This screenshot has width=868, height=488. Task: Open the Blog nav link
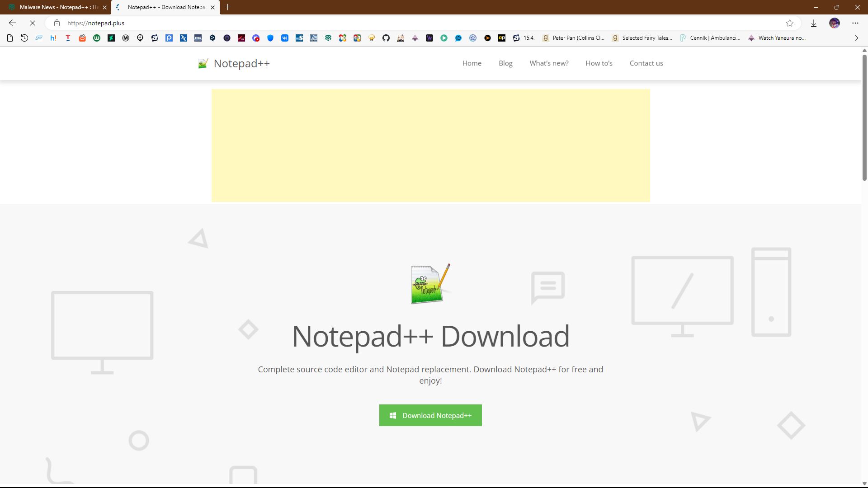pyautogui.click(x=505, y=63)
